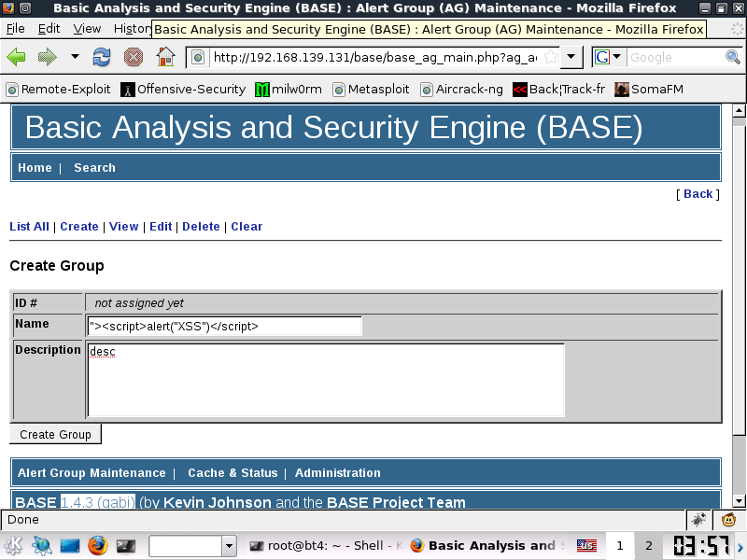Viewport: 747px width, 560px height.
Task: Open the back/forward history dropdown arrow
Action: (75, 57)
